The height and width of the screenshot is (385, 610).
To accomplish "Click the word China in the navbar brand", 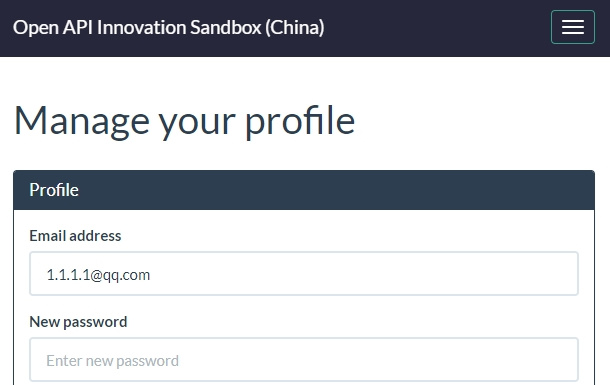I will click(x=295, y=27).
